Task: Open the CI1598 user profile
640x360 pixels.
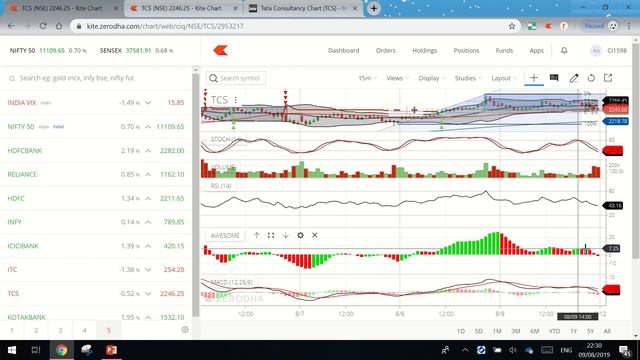Action: [608, 50]
